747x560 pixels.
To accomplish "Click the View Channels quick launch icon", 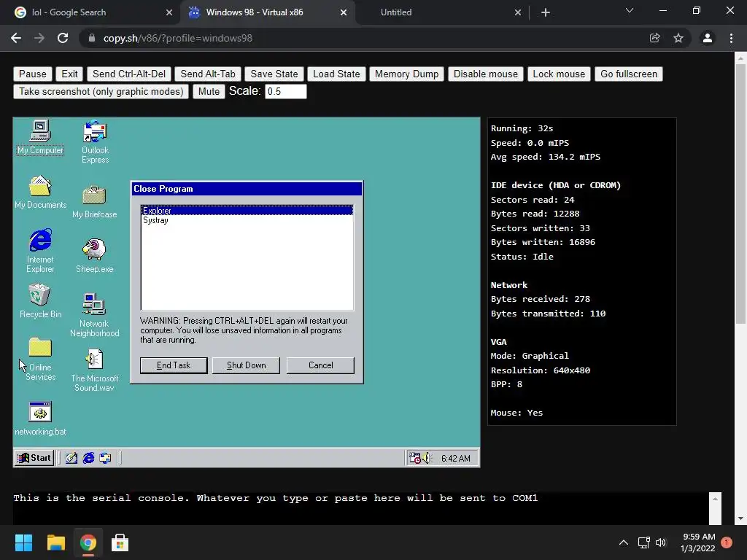I will point(105,458).
